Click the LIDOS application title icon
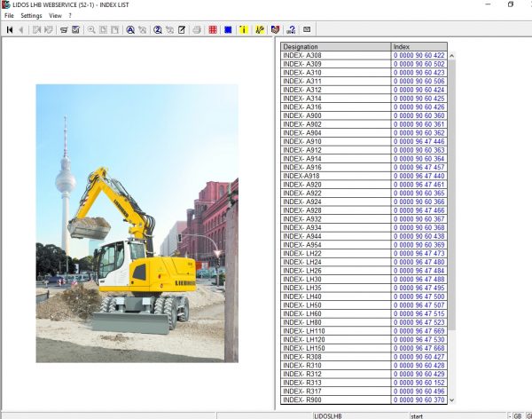 coord(6,4)
